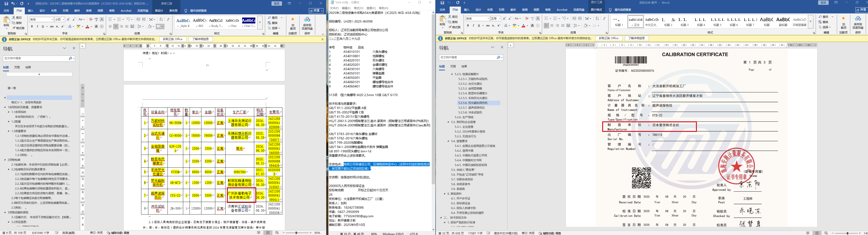Undo last action in left Word window

(x=13, y=3)
